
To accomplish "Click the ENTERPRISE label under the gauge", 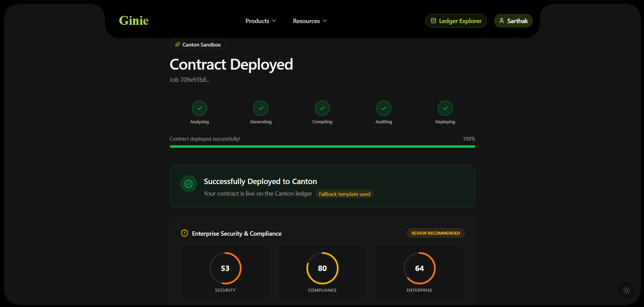I will tap(419, 290).
